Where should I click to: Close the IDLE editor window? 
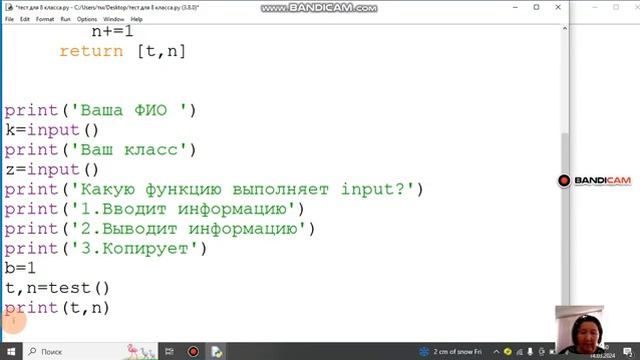(558, 7)
